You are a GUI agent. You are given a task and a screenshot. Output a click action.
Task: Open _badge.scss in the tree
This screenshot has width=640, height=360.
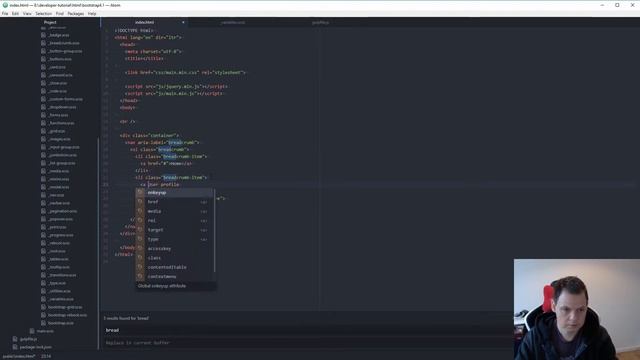58,35
